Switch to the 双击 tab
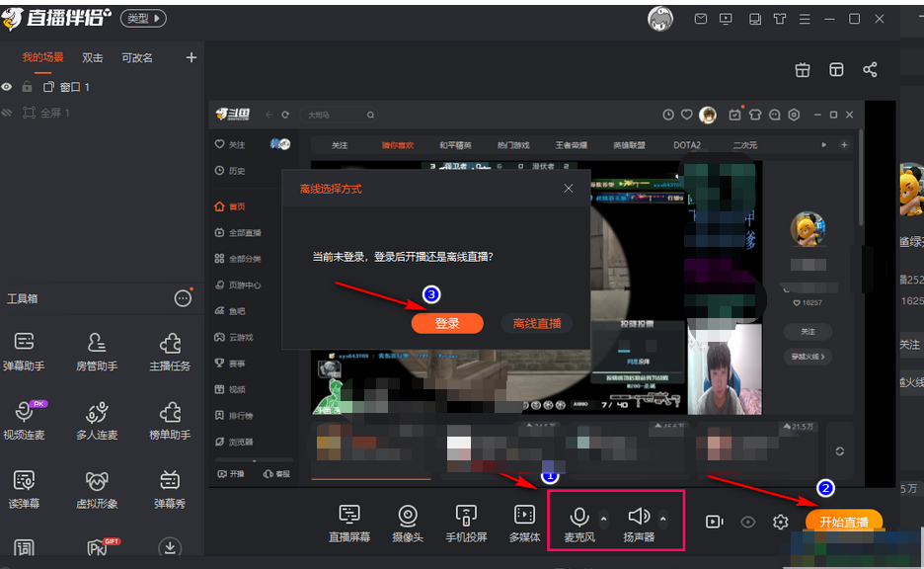This screenshot has height=569, width=924. (92, 56)
